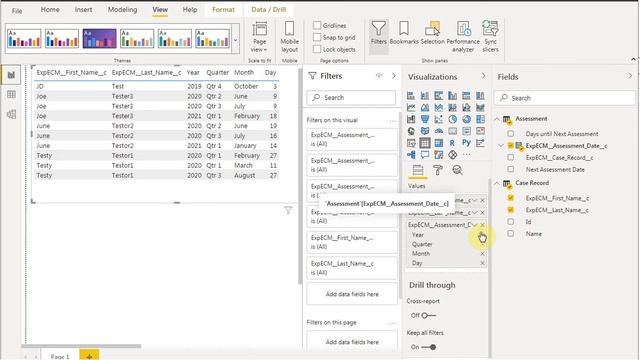The image size is (640, 360).
Task: Click the Filters pane search box
Action: tap(351, 98)
